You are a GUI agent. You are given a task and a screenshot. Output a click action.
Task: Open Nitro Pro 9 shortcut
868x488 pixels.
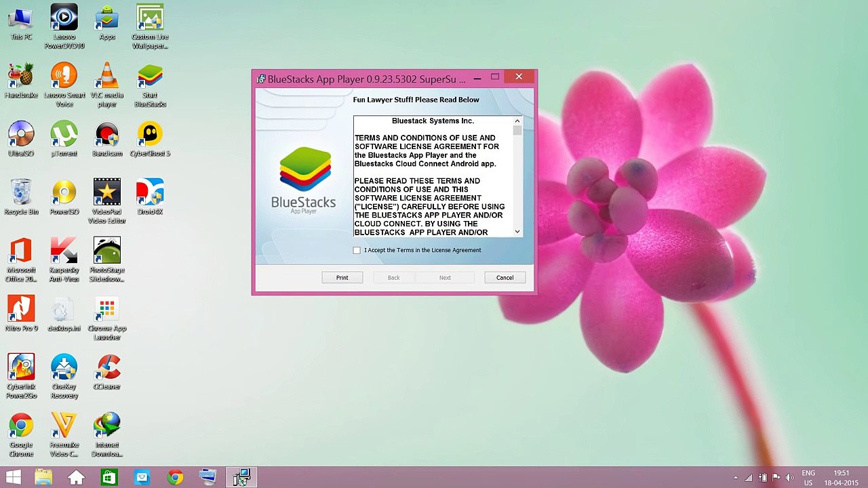coord(21,314)
